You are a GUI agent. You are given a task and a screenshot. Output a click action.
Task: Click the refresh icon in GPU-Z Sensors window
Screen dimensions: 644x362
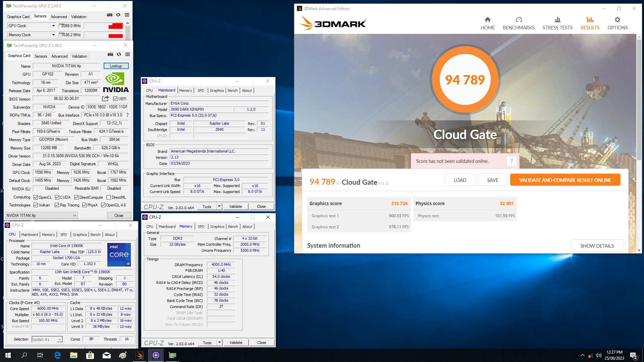click(118, 15)
